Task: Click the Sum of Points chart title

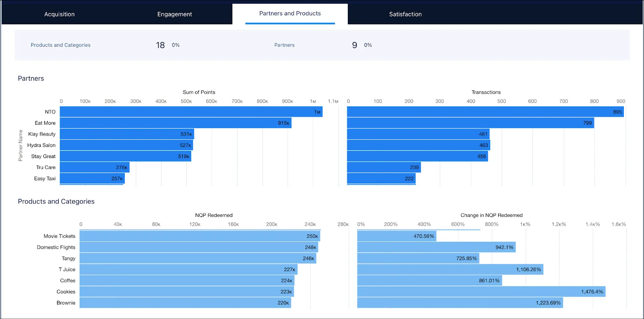Action: tap(199, 92)
